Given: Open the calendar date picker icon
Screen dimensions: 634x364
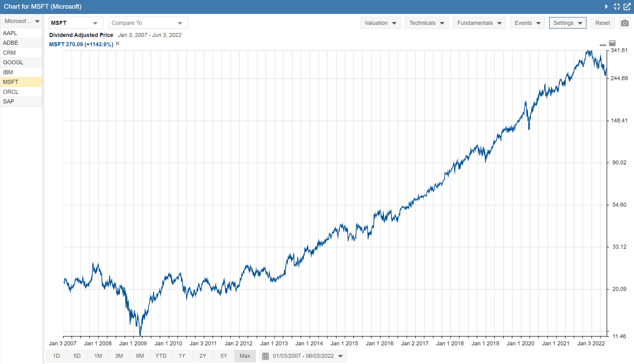Looking at the screenshot, I should 265,356.
